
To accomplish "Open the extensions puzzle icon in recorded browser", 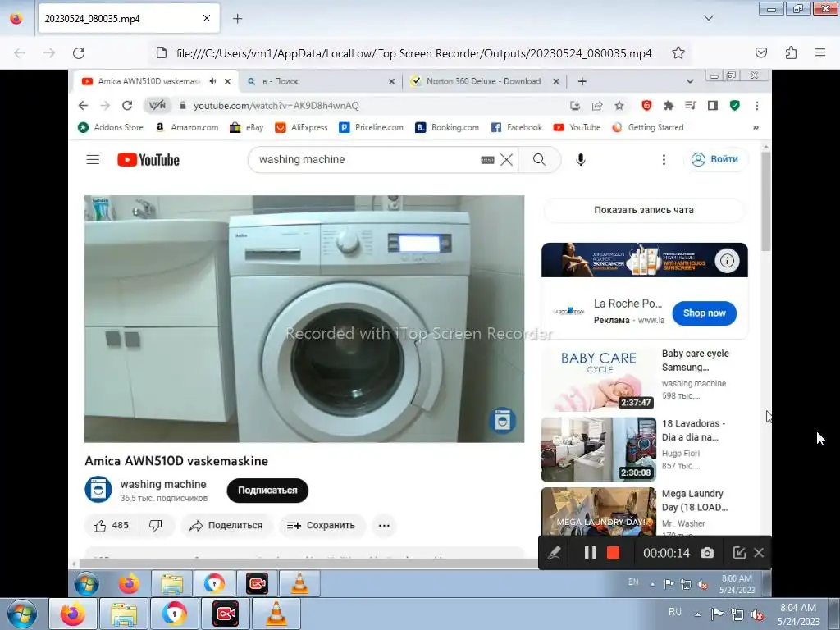I will (669, 106).
